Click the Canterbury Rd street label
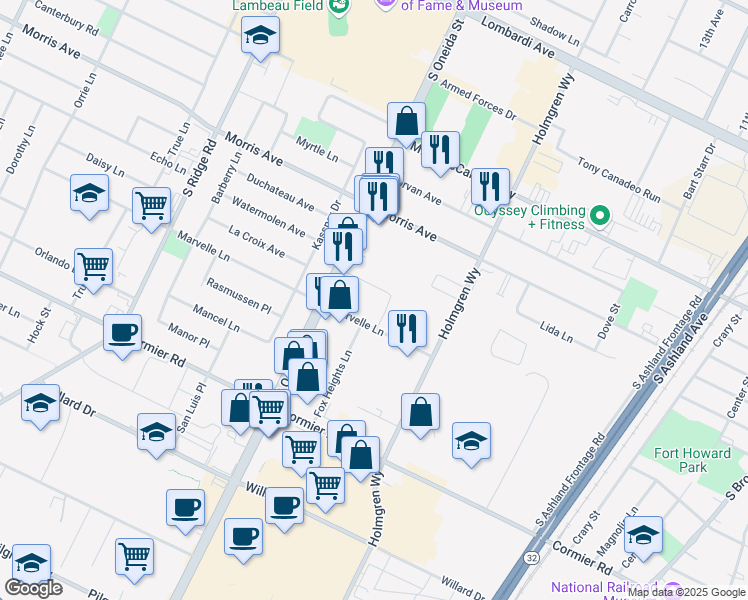Image resolution: width=748 pixels, height=600 pixels. pos(66,18)
